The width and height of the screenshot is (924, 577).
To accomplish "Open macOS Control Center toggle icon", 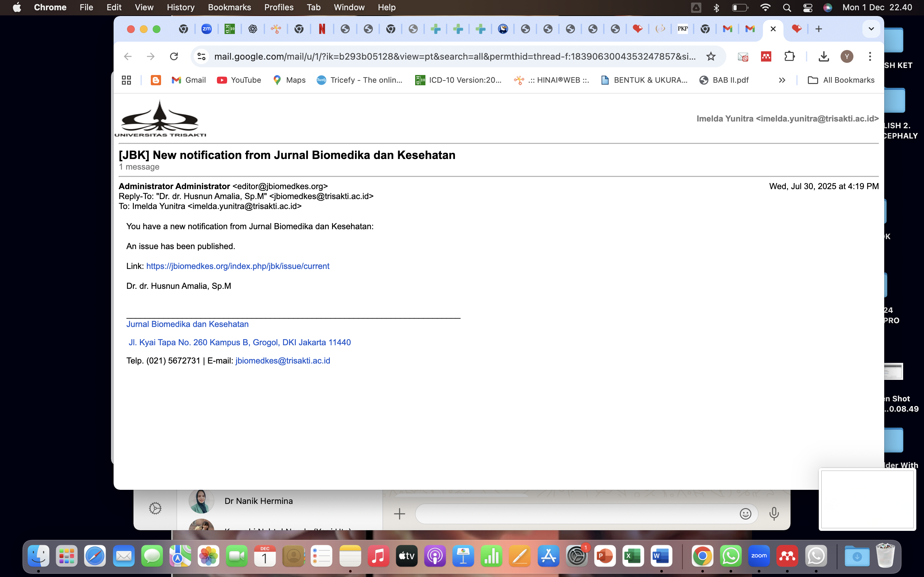I will point(808,8).
